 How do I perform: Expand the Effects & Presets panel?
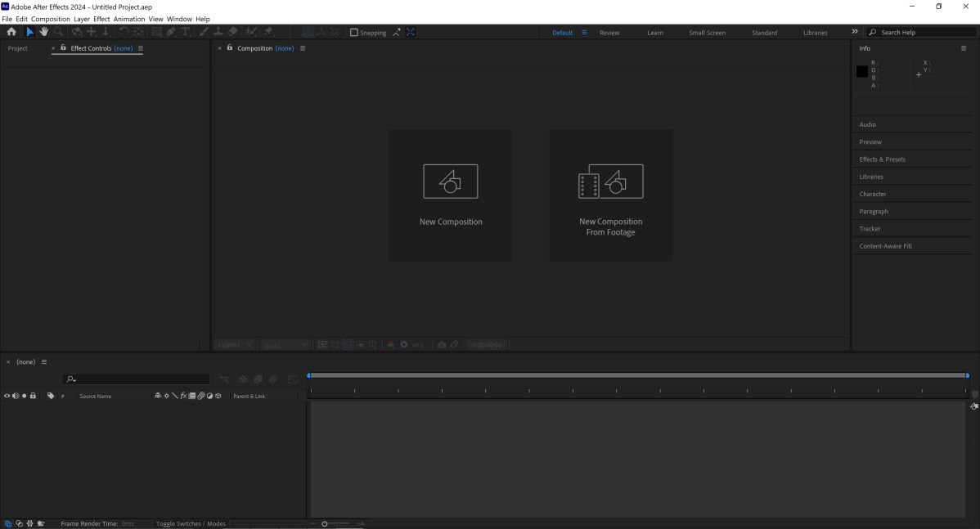(x=882, y=159)
